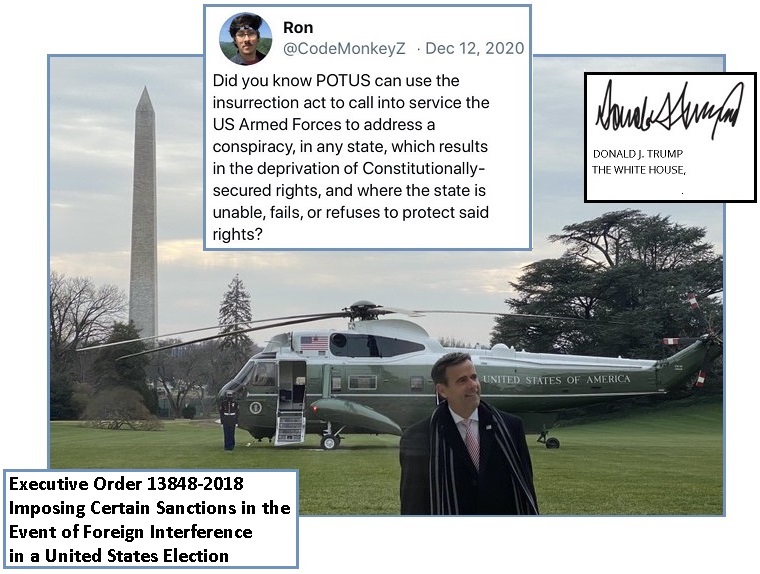Screen dimensions: 760x574
Task: Click the handwritten signature image
Action: click(x=669, y=109)
